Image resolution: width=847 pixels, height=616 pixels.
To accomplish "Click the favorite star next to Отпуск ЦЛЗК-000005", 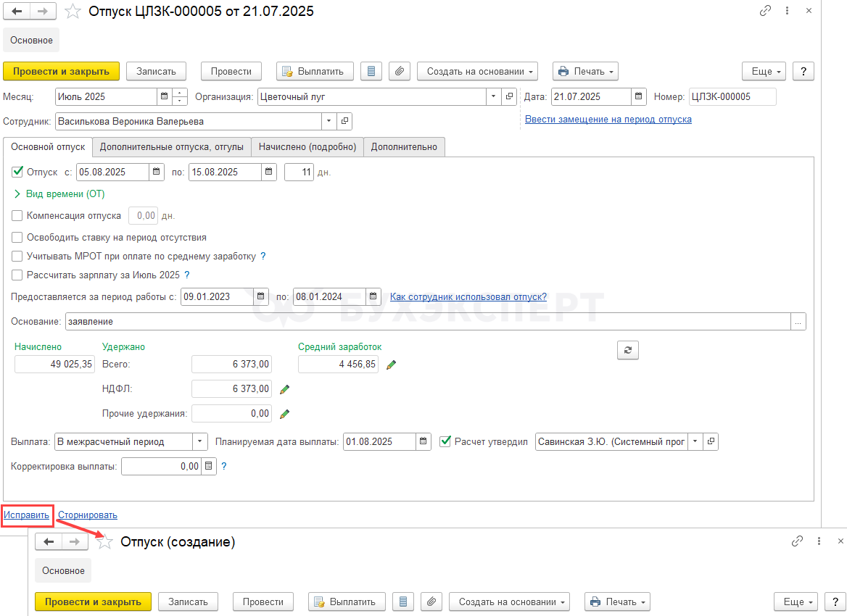I will 73,12.
